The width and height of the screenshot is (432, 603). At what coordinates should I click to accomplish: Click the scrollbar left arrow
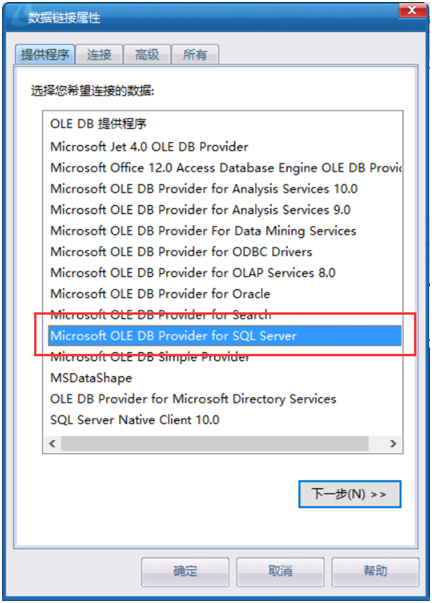[53, 443]
